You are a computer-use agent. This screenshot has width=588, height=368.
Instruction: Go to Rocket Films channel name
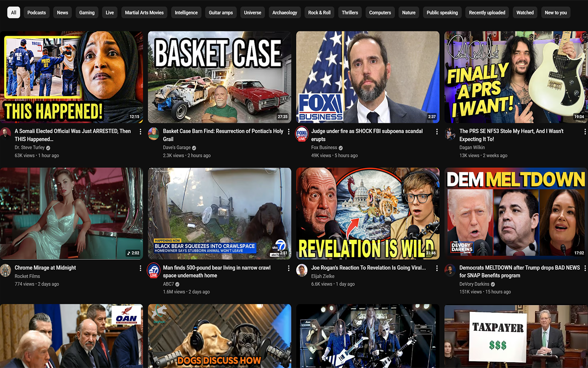tap(27, 276)
